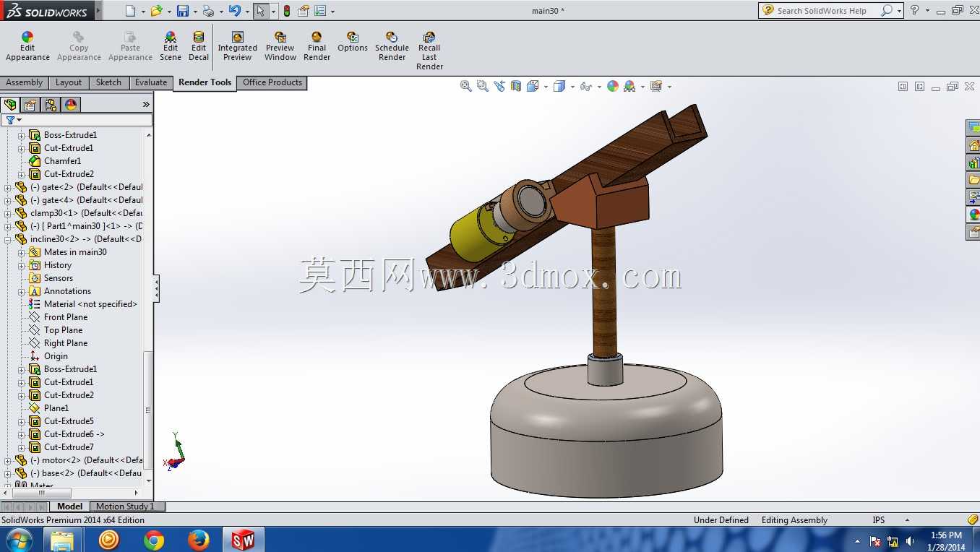Open the Edit Decal tool

click(x=199, y=46)
